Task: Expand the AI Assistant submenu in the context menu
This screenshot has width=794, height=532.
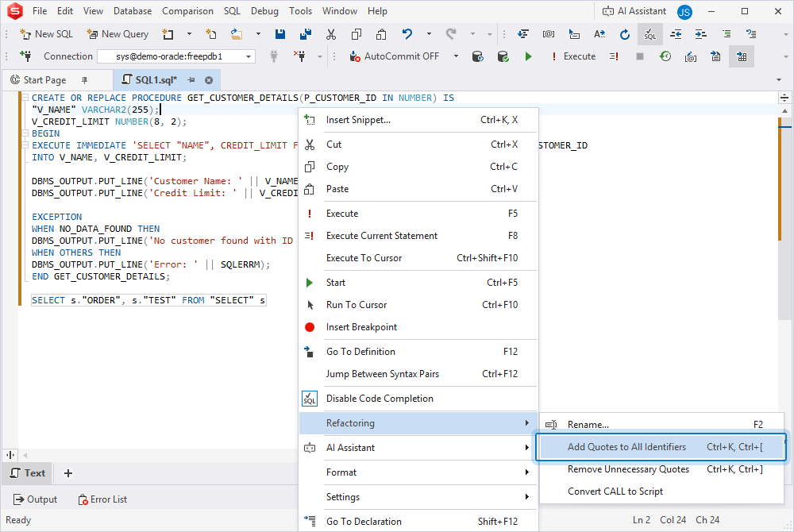Action: [x=418, y=448]
